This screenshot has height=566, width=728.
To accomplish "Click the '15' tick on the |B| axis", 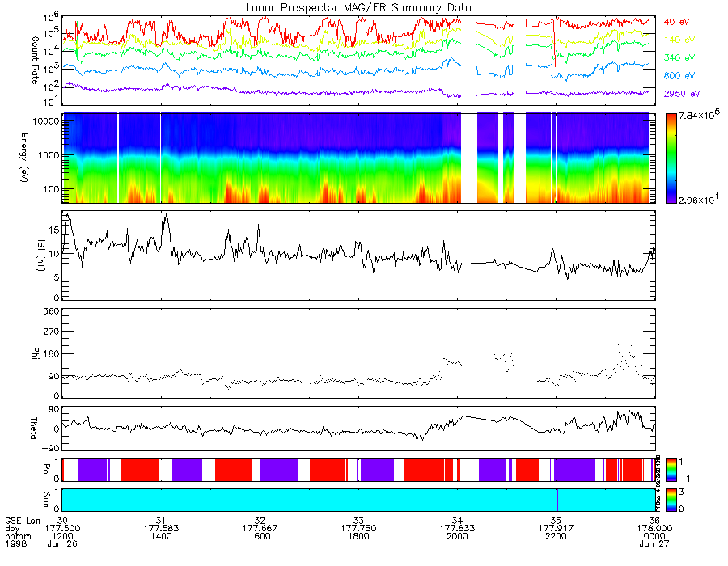I will (x=53, y=230).
